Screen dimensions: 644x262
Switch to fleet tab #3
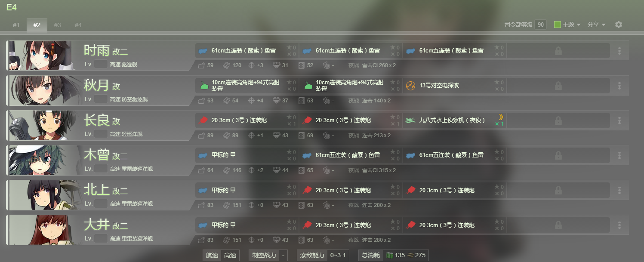[x=57, y=25]
